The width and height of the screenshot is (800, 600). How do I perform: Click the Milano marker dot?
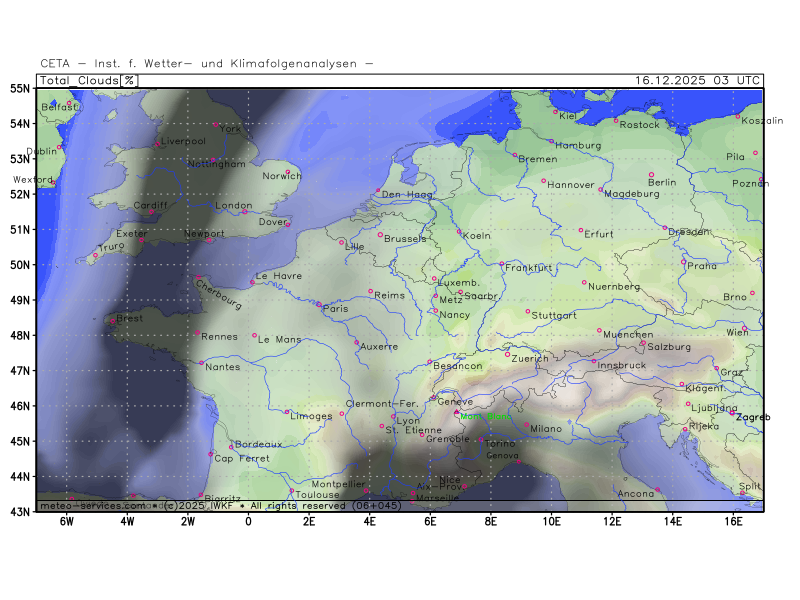(526, 424)
